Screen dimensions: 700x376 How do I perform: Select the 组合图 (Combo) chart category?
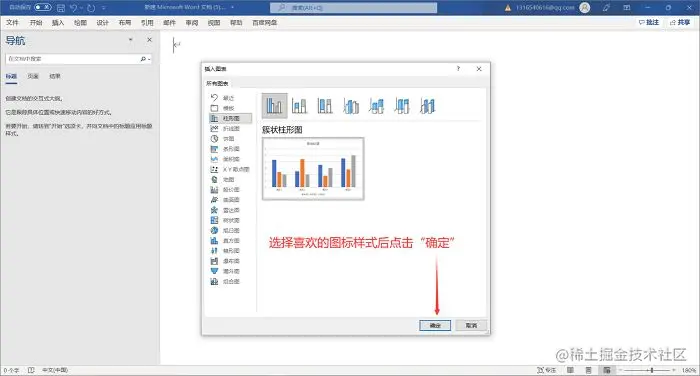click(x=230, y=281)
